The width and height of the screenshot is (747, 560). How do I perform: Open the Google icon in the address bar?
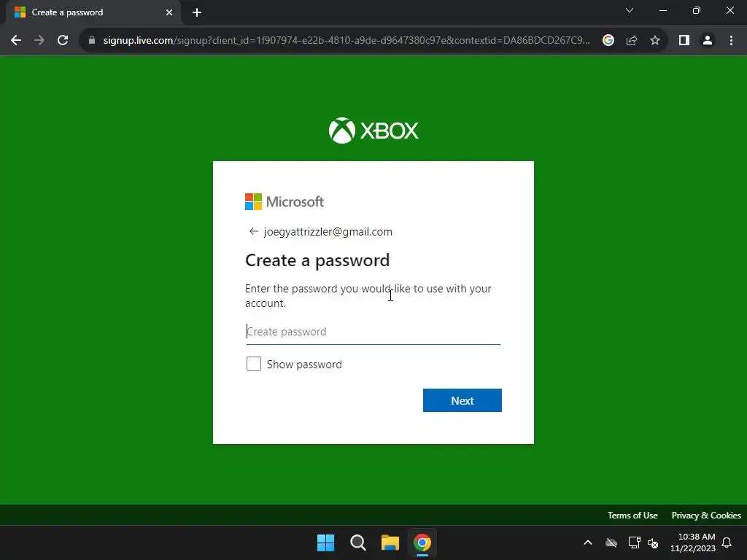click(x=608, y=41)
